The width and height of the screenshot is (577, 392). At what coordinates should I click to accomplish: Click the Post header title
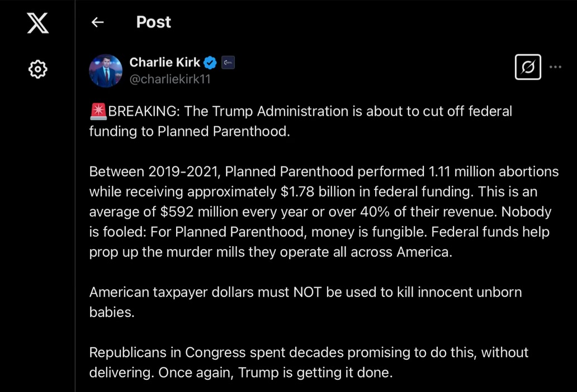pos(153,22)
